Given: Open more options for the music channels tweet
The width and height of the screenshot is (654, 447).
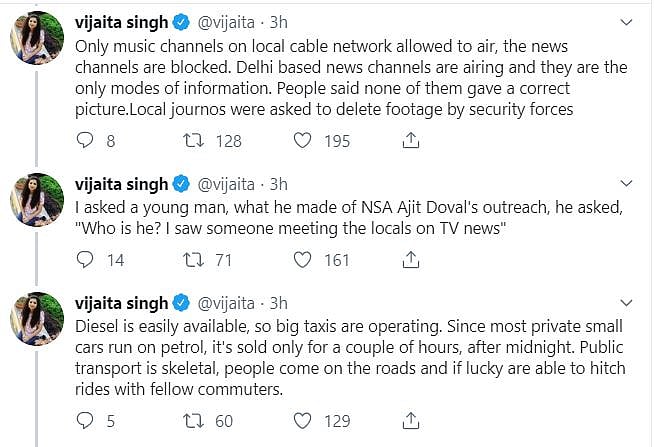Looking at the screenshot, I should [x=627, y=22].
